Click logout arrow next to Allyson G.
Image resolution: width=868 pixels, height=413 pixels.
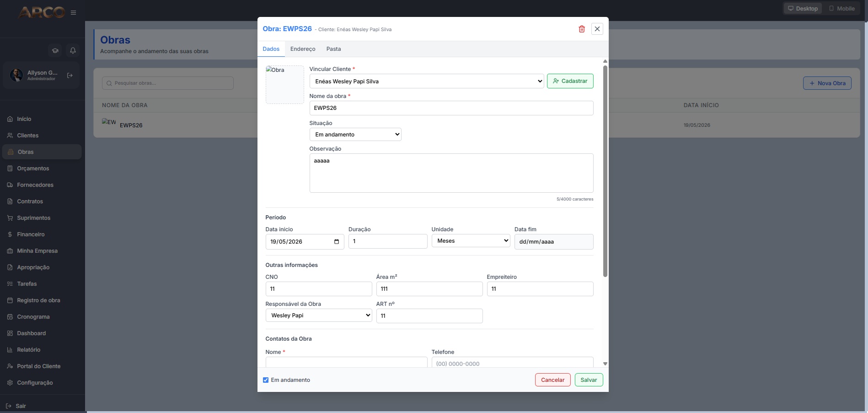[70, 76]
